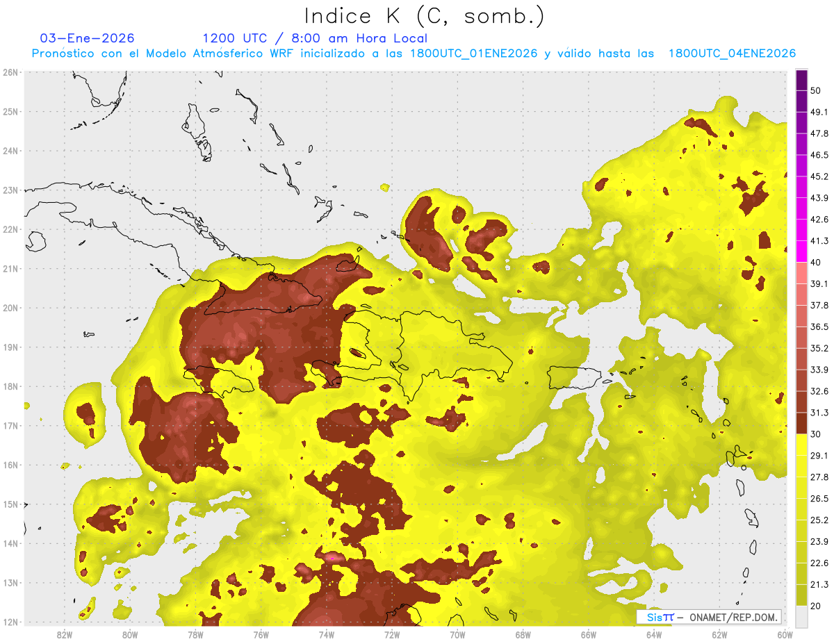The width and height of the screenshot is (834, 644).
Task: Click the "22N" latitude label
Action: click(x=10, y=229)
